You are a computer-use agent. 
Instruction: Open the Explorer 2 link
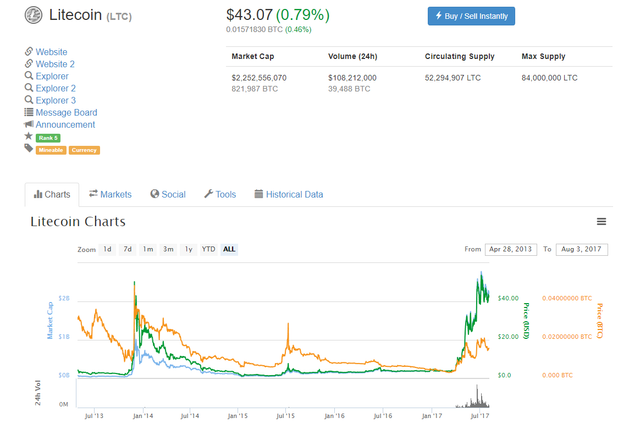point(56,89)
